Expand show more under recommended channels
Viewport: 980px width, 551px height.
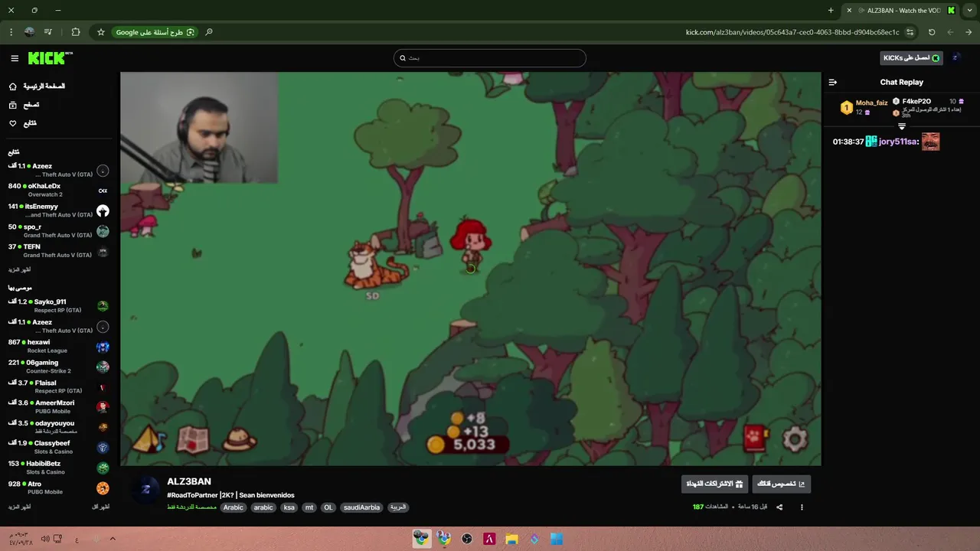click(19, 507)
